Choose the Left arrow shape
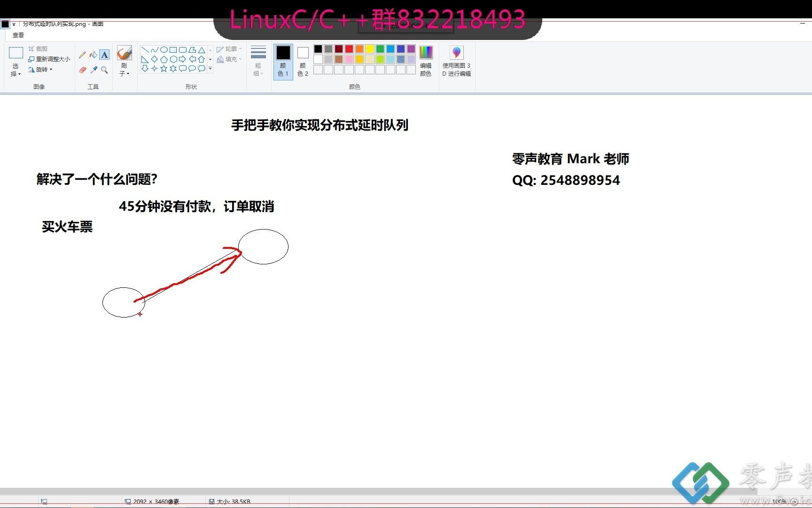The image size is (812, 508). click(192, 59)
